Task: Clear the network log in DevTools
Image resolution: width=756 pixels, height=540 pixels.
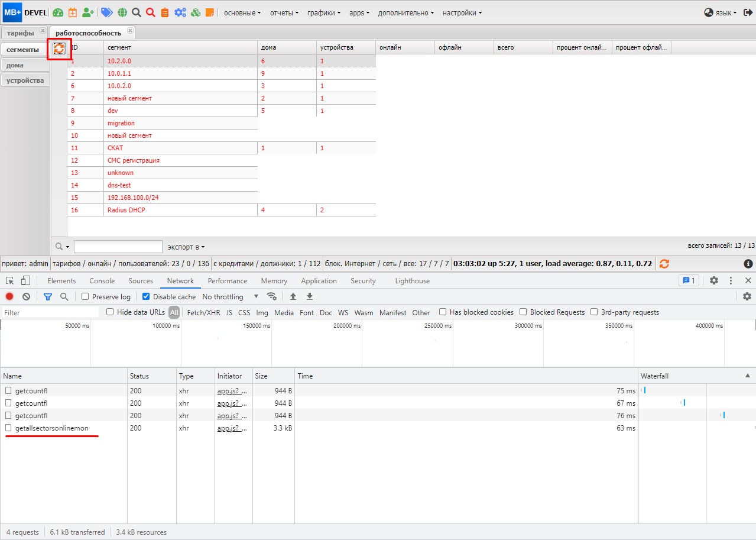Action: pyautogui.click(x=26, y=296)
